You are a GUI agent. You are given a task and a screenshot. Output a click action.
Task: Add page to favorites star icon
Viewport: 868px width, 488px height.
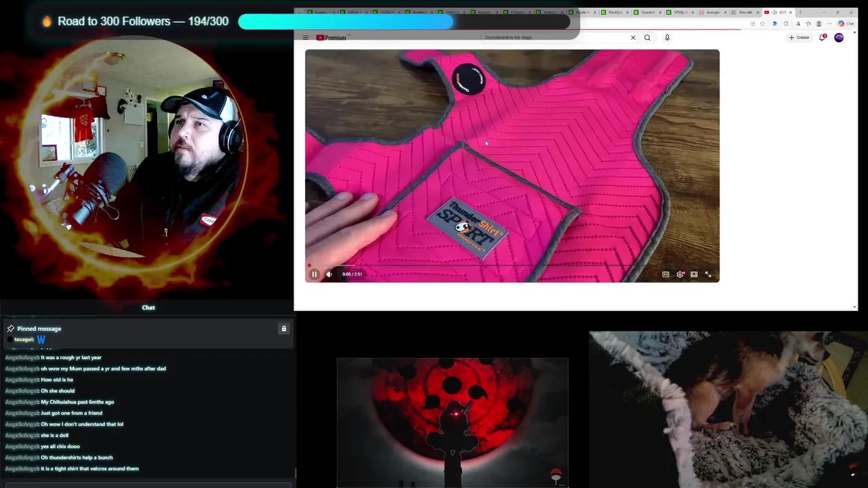[763, 24]
